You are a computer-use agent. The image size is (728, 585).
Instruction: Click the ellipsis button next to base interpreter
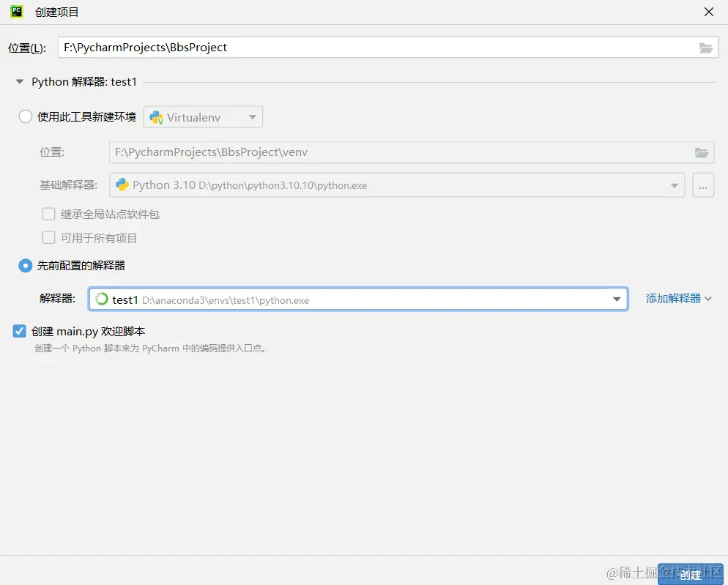703,185
